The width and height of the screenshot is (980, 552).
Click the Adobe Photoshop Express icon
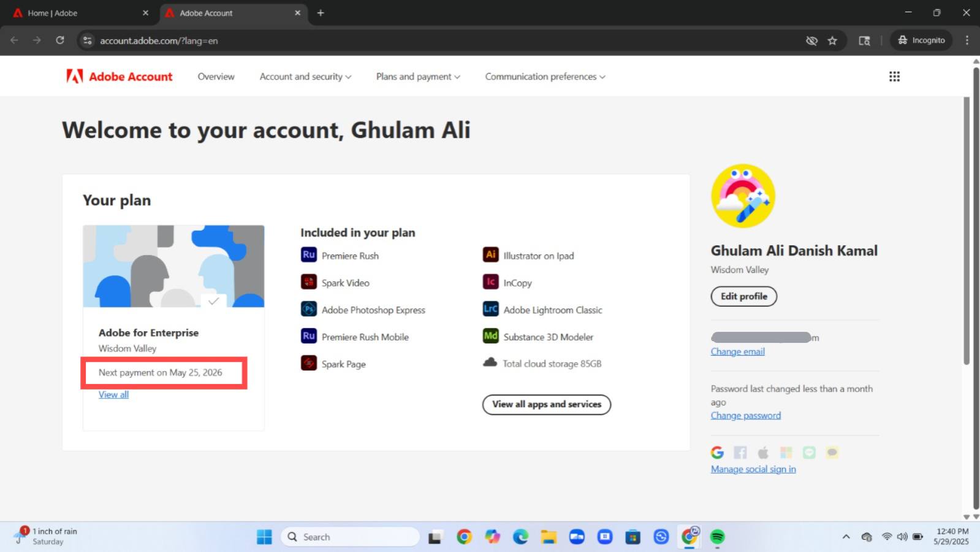point(308,309)
